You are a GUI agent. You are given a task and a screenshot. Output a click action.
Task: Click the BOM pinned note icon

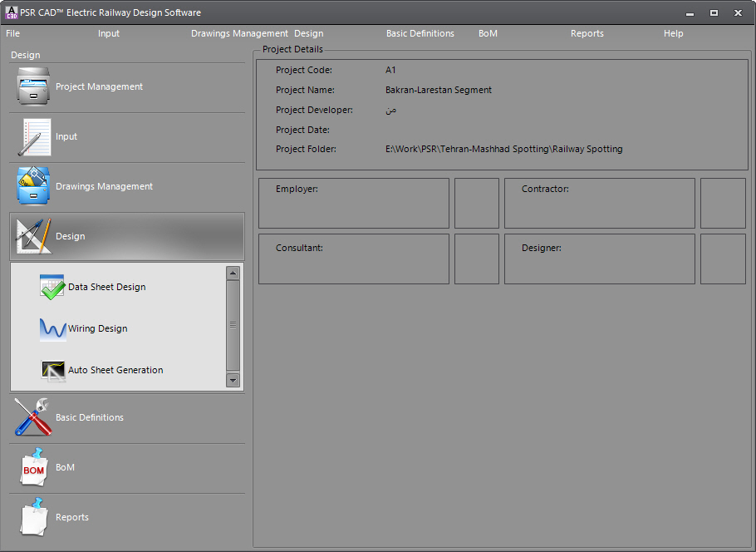[34, 467]
